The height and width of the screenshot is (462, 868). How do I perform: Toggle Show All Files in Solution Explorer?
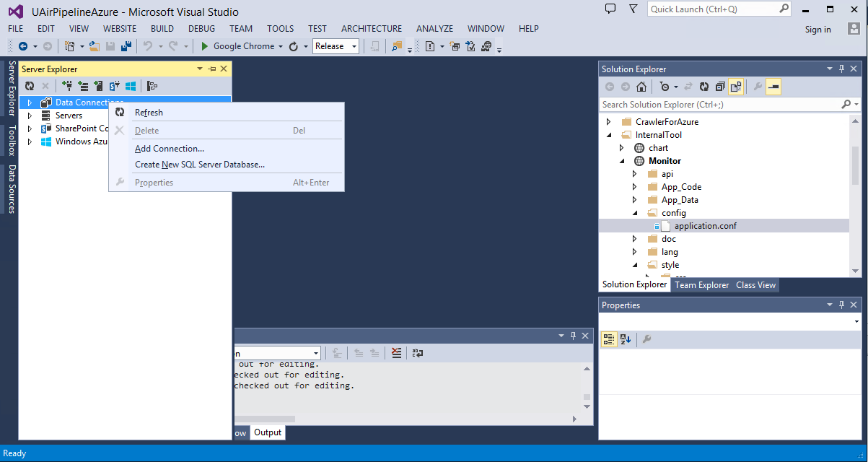[736, 87]
